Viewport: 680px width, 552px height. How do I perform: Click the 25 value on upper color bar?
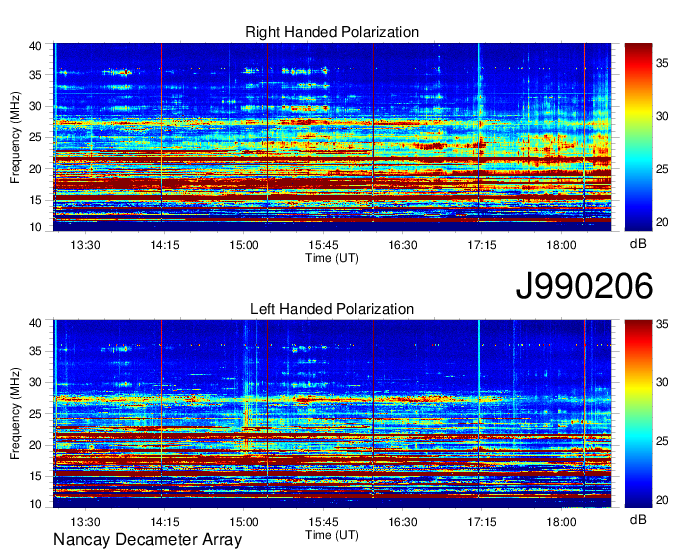[662, 169]
